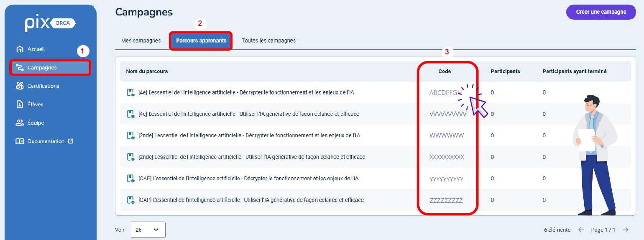Click the Certifications medal icon
Screen dimensions: 644x240
tap(19, 86)
